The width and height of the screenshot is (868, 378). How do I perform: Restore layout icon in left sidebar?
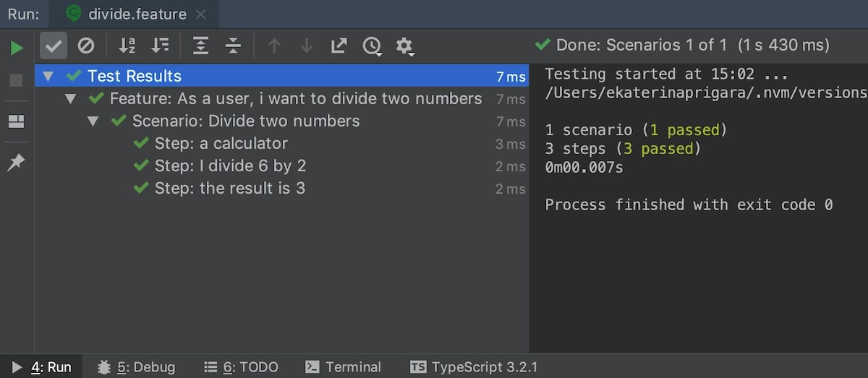pyautogui.click(x=16, y=121)
